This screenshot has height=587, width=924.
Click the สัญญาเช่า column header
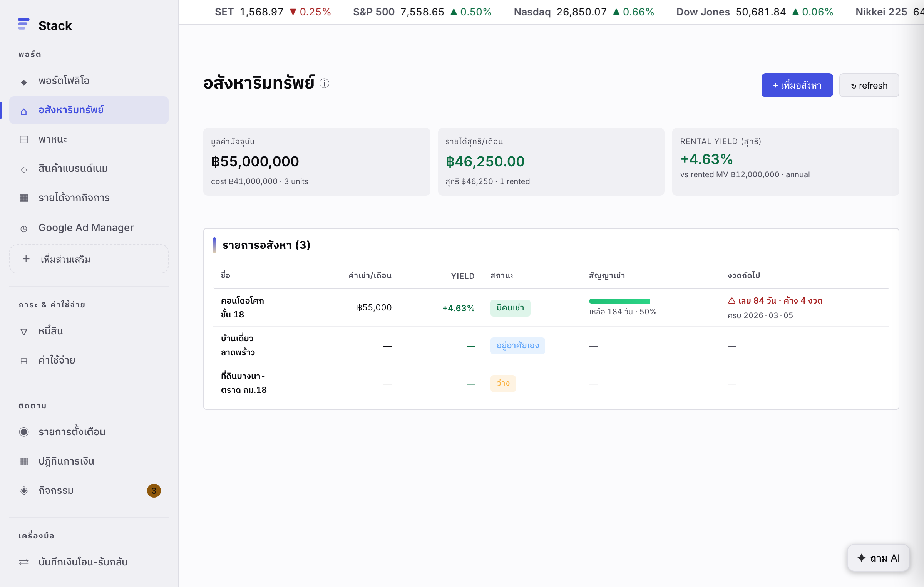607,275
